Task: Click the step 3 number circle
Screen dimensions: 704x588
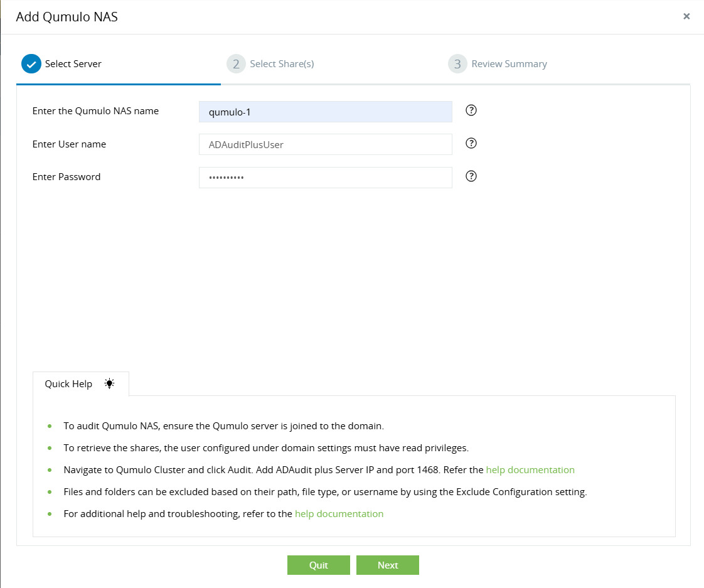Action: click(457, 64)
